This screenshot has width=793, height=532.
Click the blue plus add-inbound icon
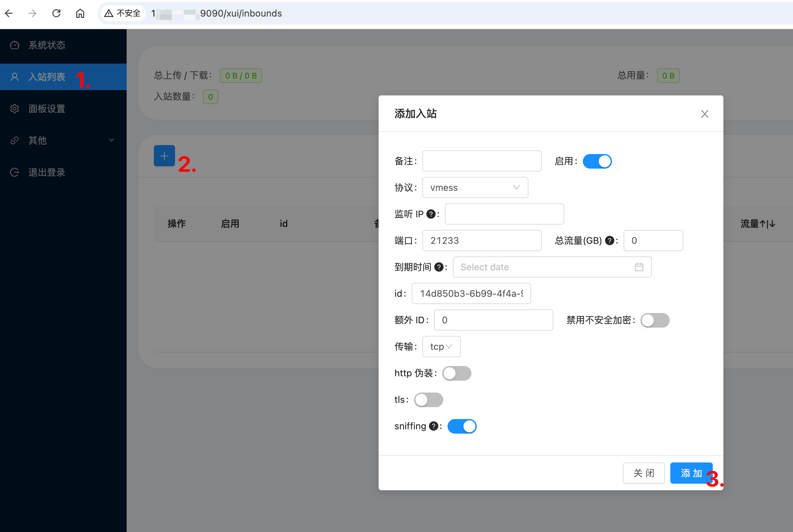pyautogui.click(x=164, y=156)
